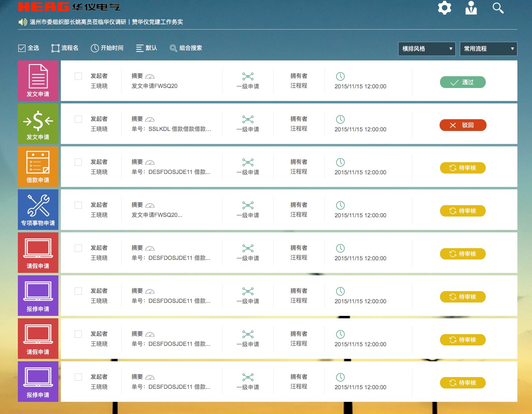Click owner 汪程程 in the 通过 row
This screenshot has width=532, height=414.
tap(299, 86)
